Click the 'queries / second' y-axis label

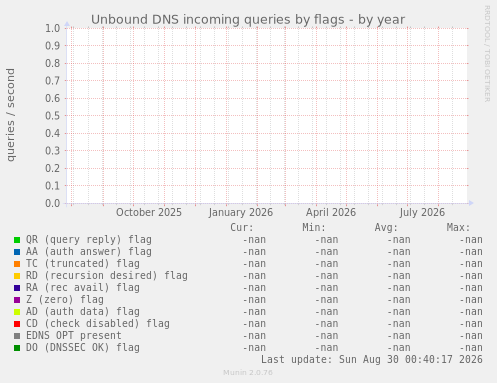coord(11,115)
